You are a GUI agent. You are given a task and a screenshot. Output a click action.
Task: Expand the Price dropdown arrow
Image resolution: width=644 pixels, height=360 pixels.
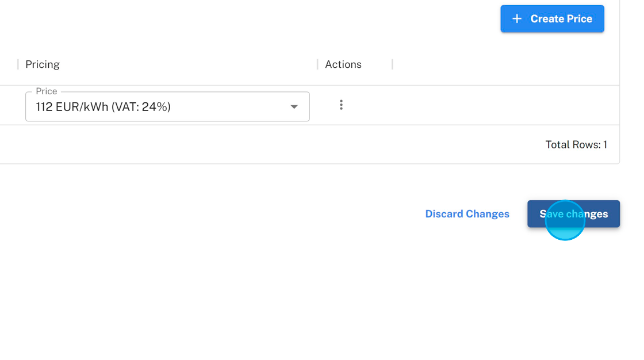[294, 107]
